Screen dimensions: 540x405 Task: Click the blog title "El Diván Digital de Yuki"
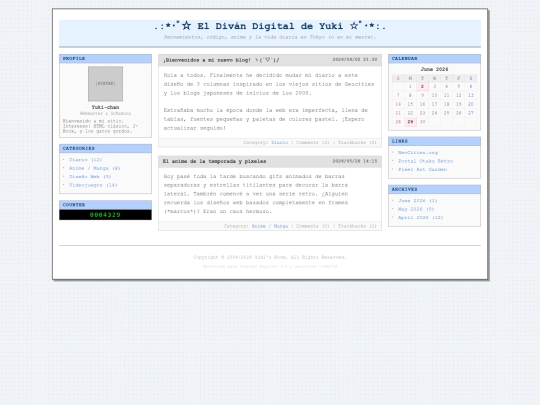[x=270, y=26]
